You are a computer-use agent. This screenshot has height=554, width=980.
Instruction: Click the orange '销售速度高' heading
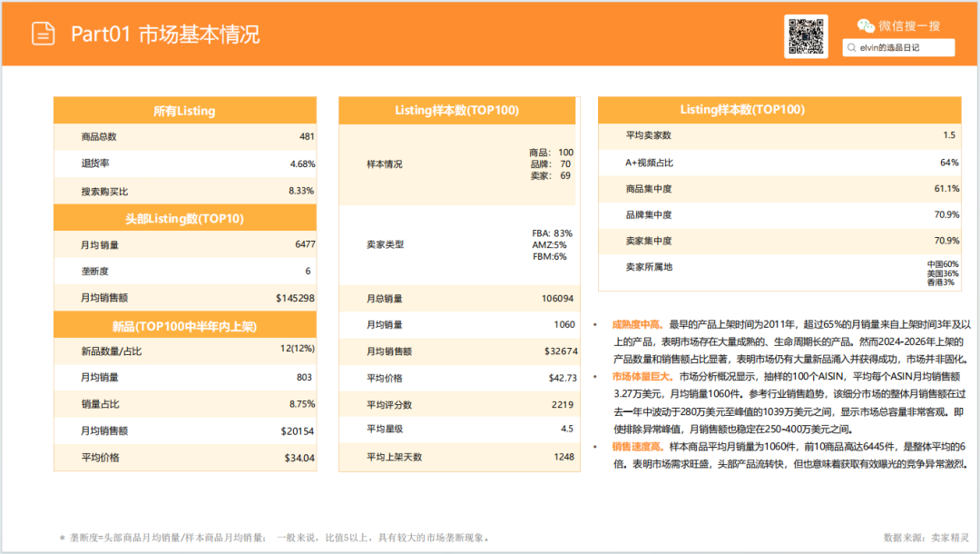[x=638, y=447]
